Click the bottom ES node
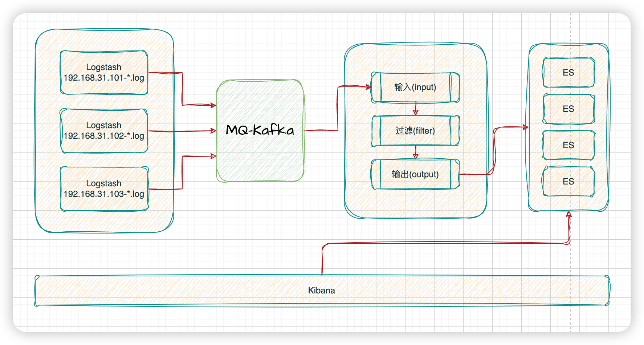644x345 pixels. (x=568, y=182)
